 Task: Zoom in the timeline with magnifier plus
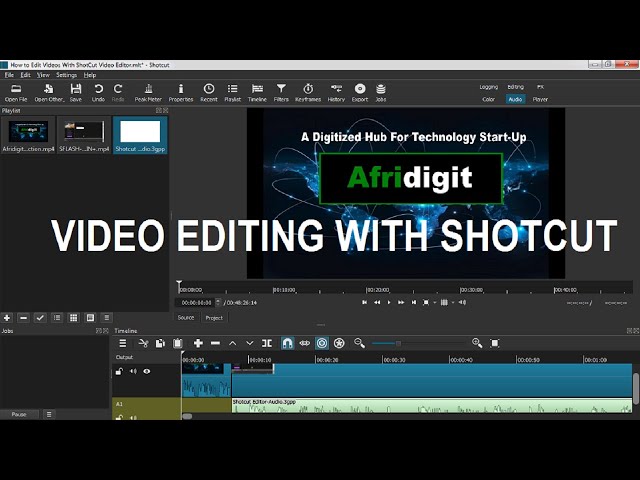pyautogui.click(x=477, y=343)
